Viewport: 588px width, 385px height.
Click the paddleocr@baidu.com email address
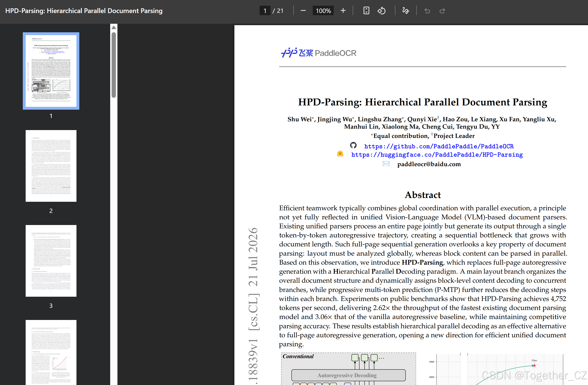tap(429, 164)
